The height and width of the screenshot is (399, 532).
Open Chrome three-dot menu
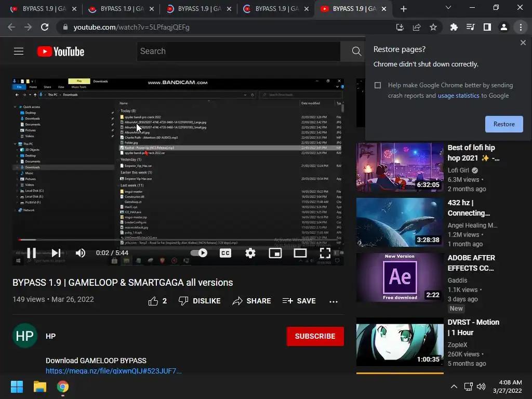[521, 27]
